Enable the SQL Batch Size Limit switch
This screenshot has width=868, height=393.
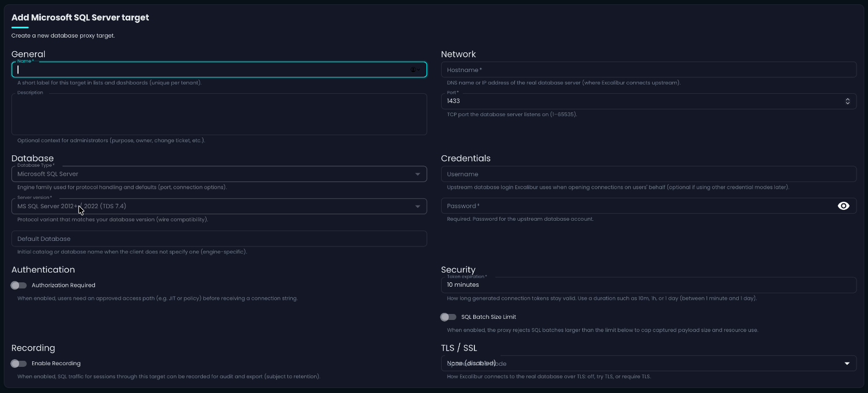click(x=448, y=317)
